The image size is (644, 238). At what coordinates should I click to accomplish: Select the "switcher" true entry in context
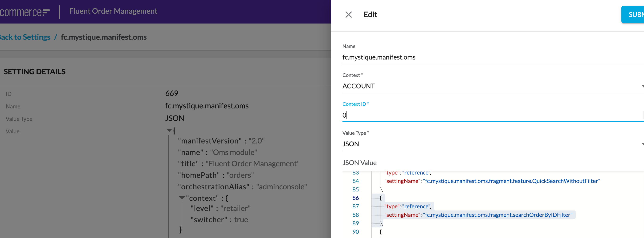pyautogui.click(x=219, y=220)
